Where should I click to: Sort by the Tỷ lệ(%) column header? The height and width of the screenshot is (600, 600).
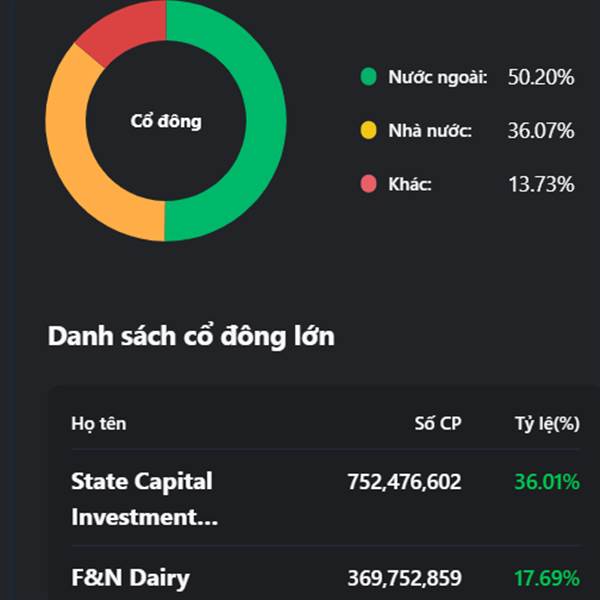coord(547,423)
